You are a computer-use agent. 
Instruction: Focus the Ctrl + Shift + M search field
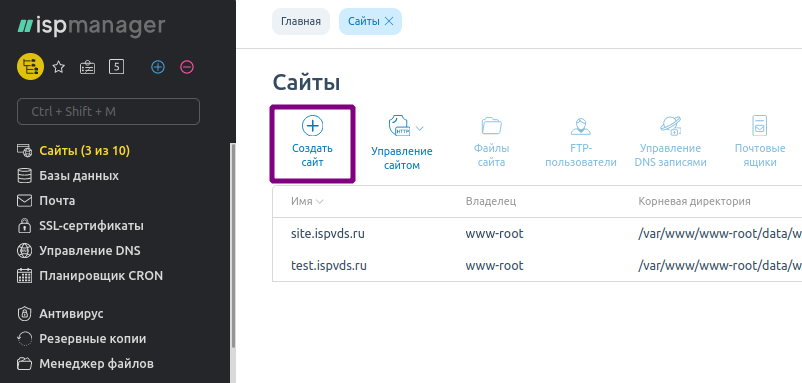click(x=108, y=111)
